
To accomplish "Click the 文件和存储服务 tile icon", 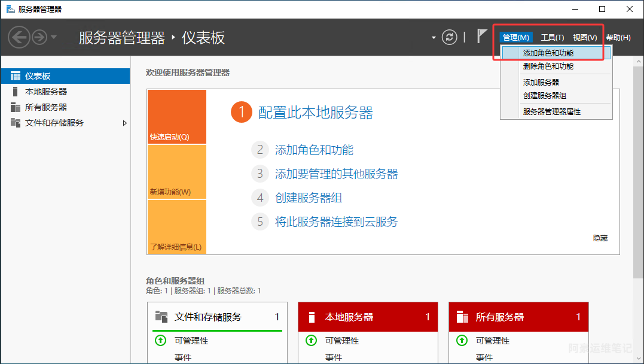I will point(161,317).
